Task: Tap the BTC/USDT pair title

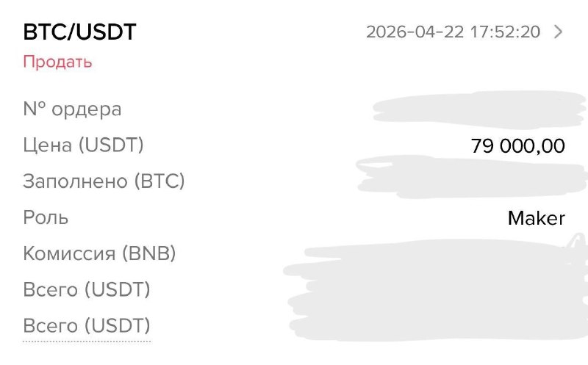Action: click(x=79, y=32)
